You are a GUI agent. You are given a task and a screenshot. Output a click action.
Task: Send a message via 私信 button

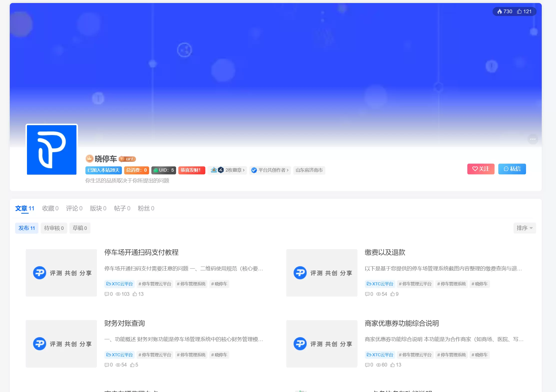click(512, 169)
